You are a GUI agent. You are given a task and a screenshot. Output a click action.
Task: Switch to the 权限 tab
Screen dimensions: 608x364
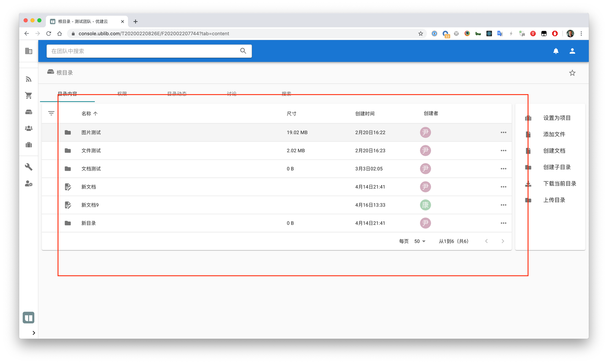(122, 94)
